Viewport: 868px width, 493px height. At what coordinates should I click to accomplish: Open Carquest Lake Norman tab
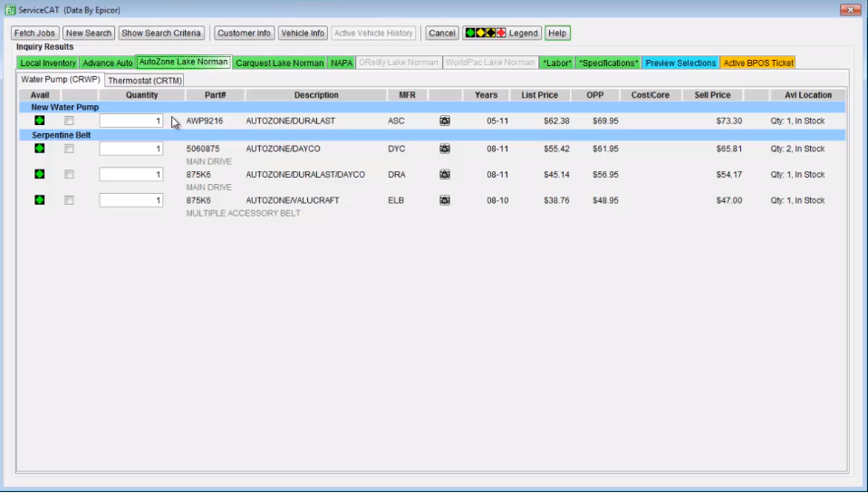click(280, 63)
